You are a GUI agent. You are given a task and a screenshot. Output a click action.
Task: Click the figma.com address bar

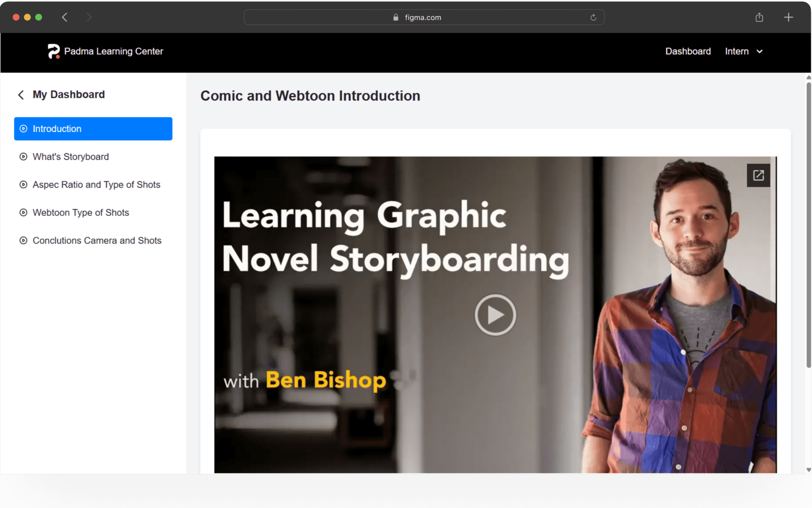click(423, 18)
